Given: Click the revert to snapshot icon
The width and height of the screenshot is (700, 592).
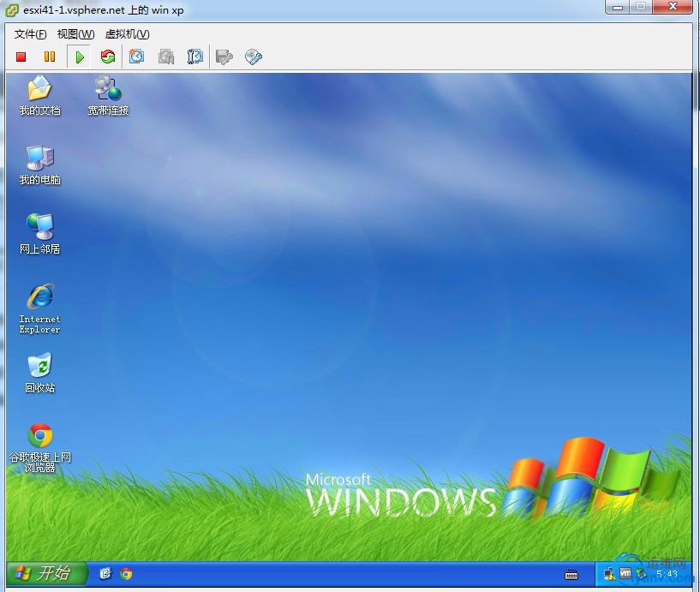Looking at the screenshot, I should coord(166,57).
